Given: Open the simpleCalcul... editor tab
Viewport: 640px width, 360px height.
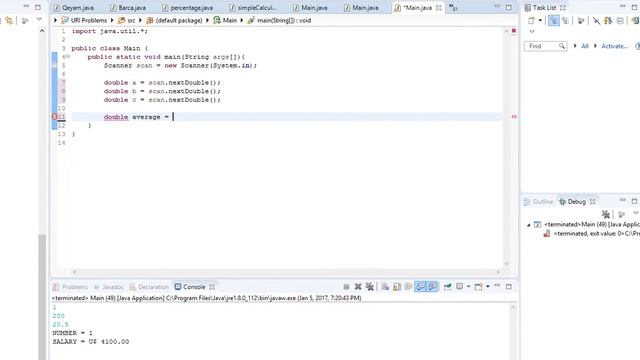Looking at the screenshot, I should coord(253,8).
